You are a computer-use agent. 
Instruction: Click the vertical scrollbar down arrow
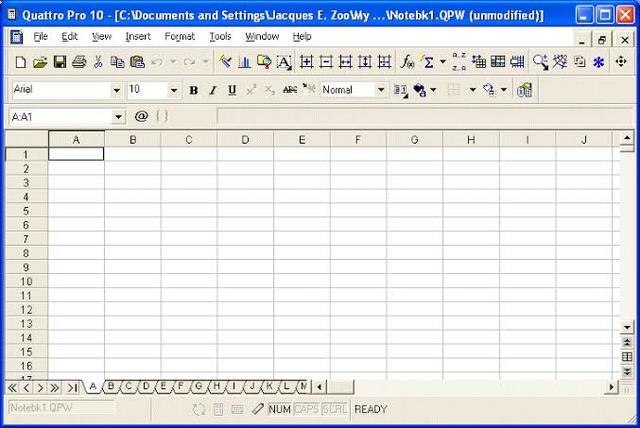pyautogui.click(x=627, y=327)
